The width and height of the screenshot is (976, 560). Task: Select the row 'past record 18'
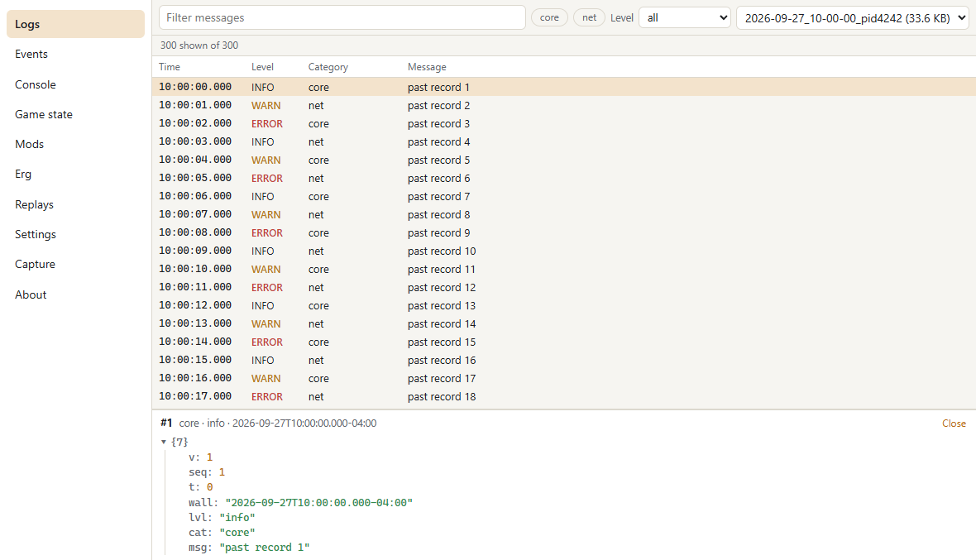click(x=564, y=396)
